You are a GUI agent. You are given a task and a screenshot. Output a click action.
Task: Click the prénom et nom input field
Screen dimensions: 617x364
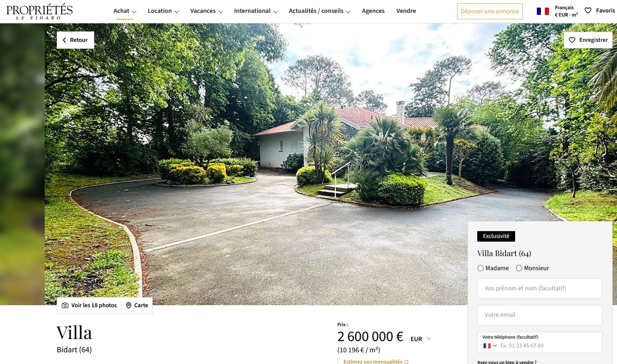(x=540, y=288)
